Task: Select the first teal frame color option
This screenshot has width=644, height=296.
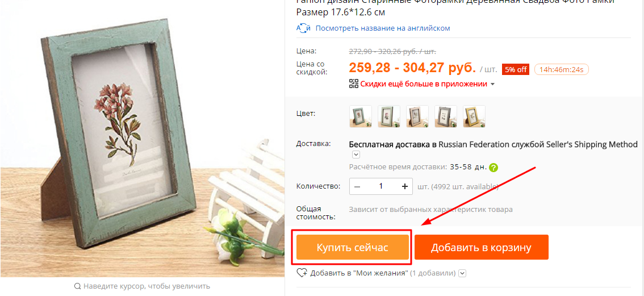Action: 361,116
